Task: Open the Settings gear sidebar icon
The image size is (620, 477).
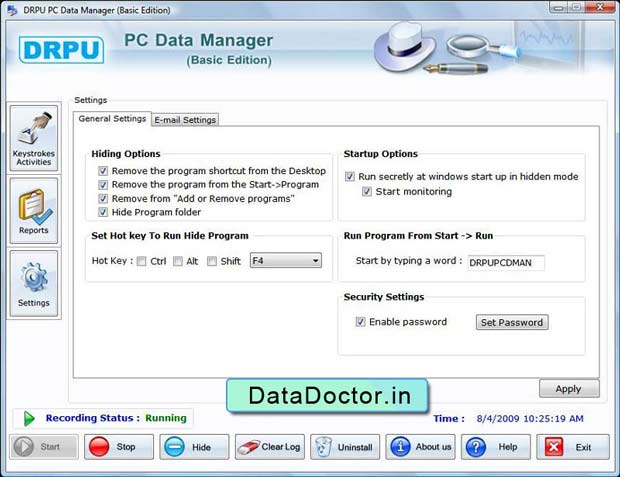Action: click(x=34, y=283)
